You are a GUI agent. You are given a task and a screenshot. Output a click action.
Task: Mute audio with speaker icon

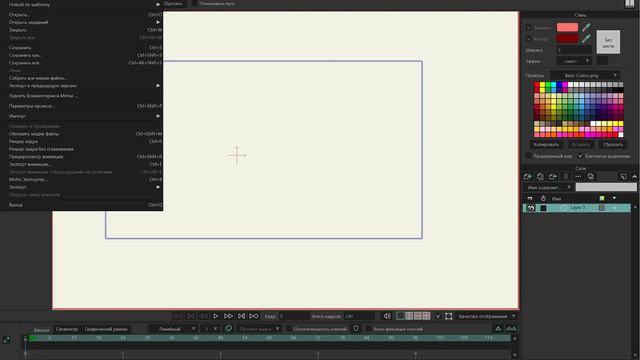[x=387, y=316]
